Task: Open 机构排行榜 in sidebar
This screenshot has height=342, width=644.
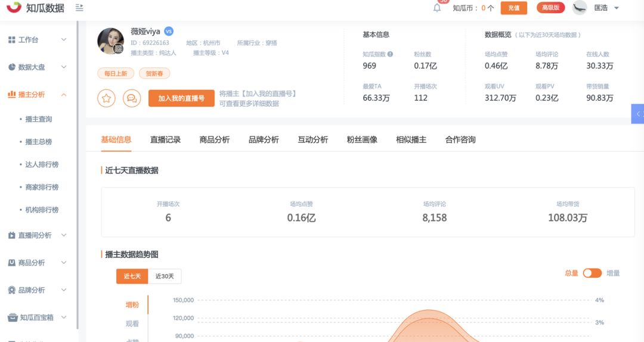Action: click(42, 210)
